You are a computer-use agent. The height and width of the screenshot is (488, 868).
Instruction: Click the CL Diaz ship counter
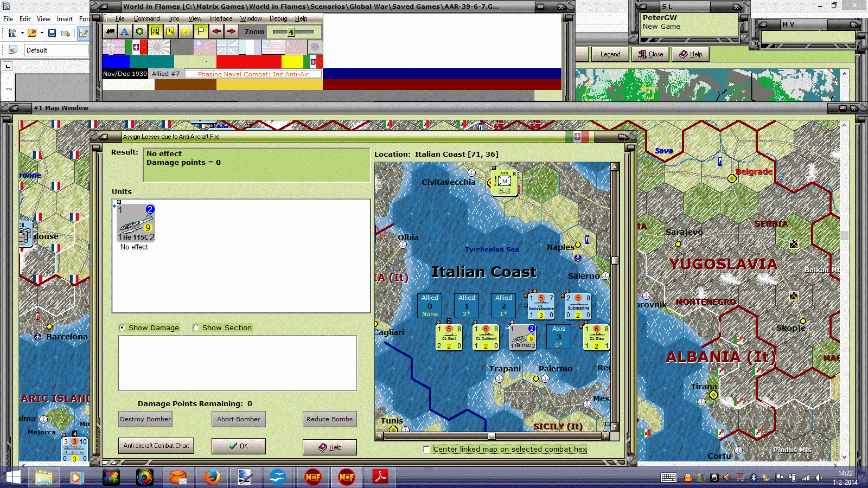[x=597, y=337]
